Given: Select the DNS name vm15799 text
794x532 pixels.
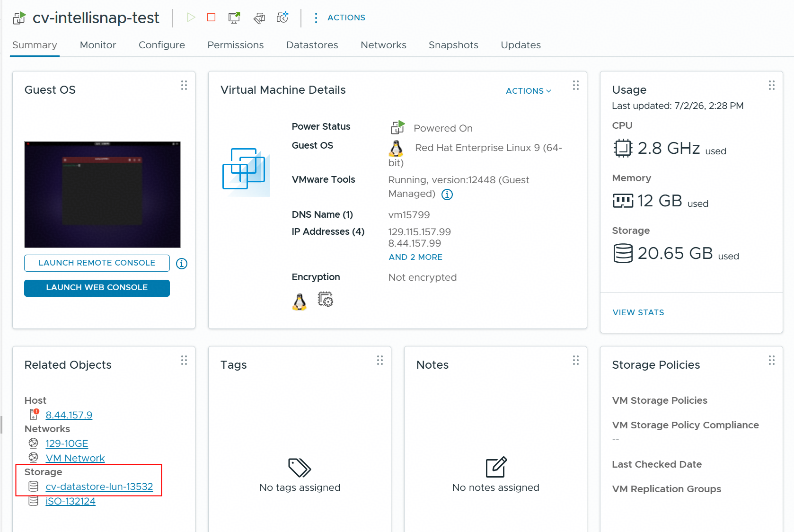Looking at the screenshot, I should (x=409, y=215).
